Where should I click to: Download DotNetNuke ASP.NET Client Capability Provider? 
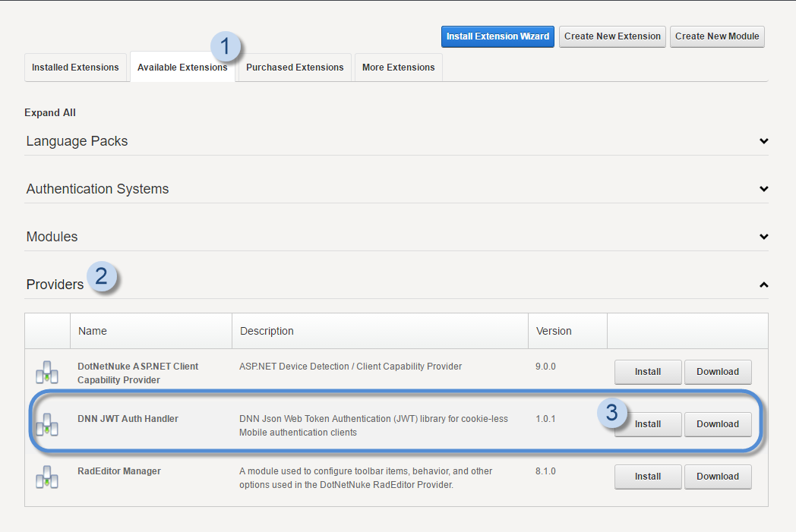[718, 372]
